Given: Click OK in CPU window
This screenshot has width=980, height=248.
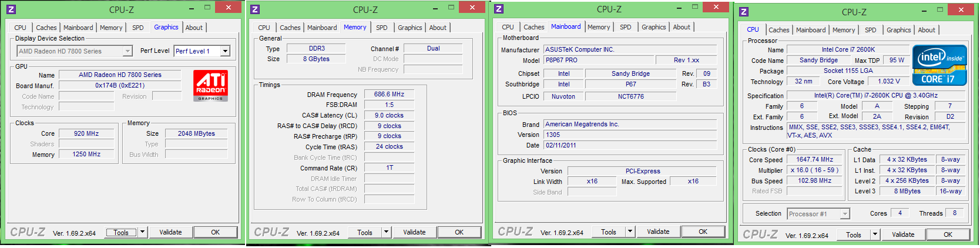Looking at the screenshot, I should (x=948, y=234).
